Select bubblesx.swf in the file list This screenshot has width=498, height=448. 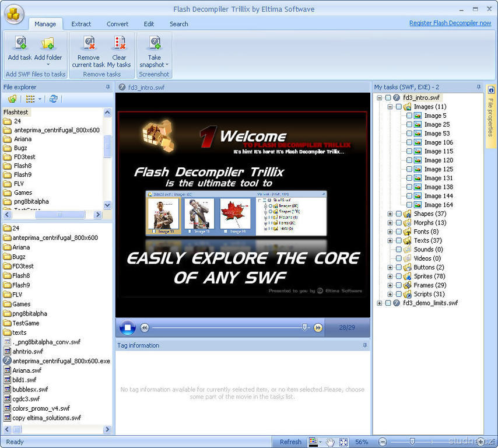(x=30, y=389)
